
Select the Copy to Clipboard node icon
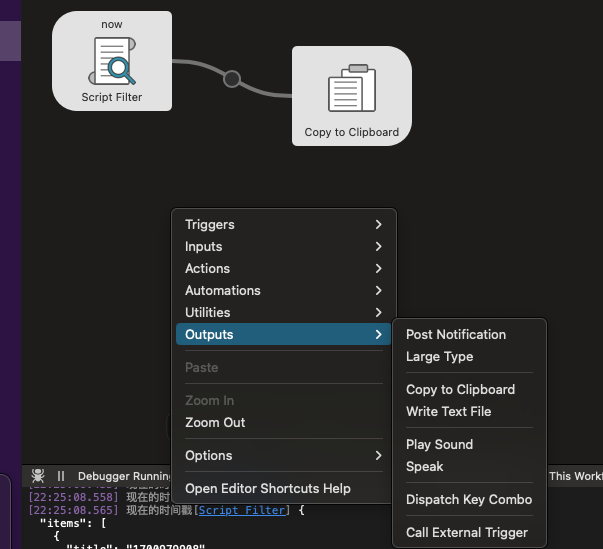pyautogui.click(x=351, y=90)
